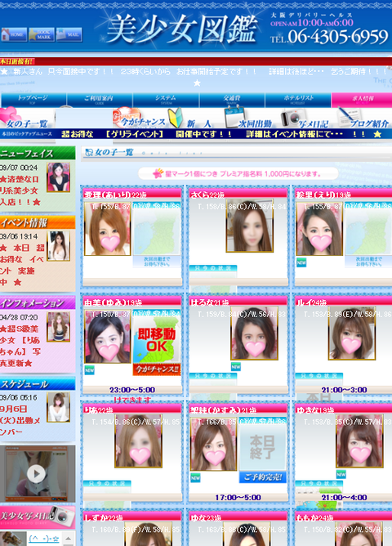392x546 pixels.
Task: Open the 今がチャンス icon link
Action: 139,119
